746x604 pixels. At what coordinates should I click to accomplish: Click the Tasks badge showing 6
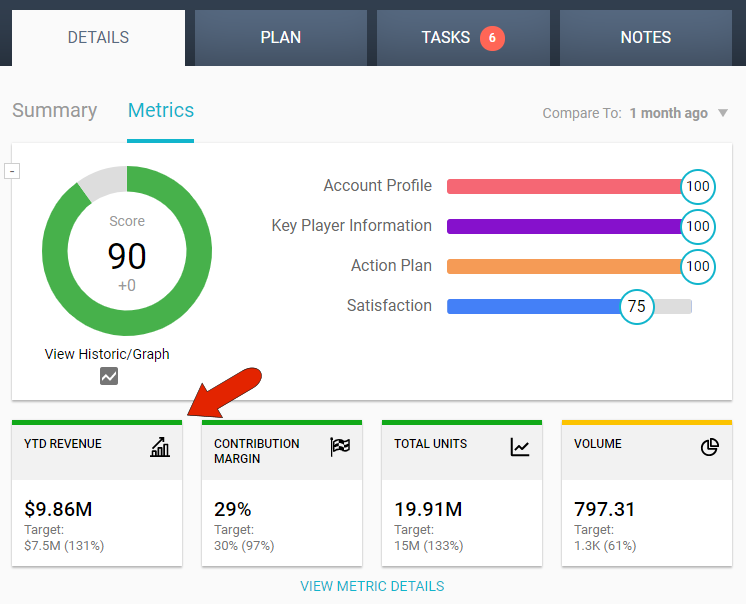tap(492, 38)
